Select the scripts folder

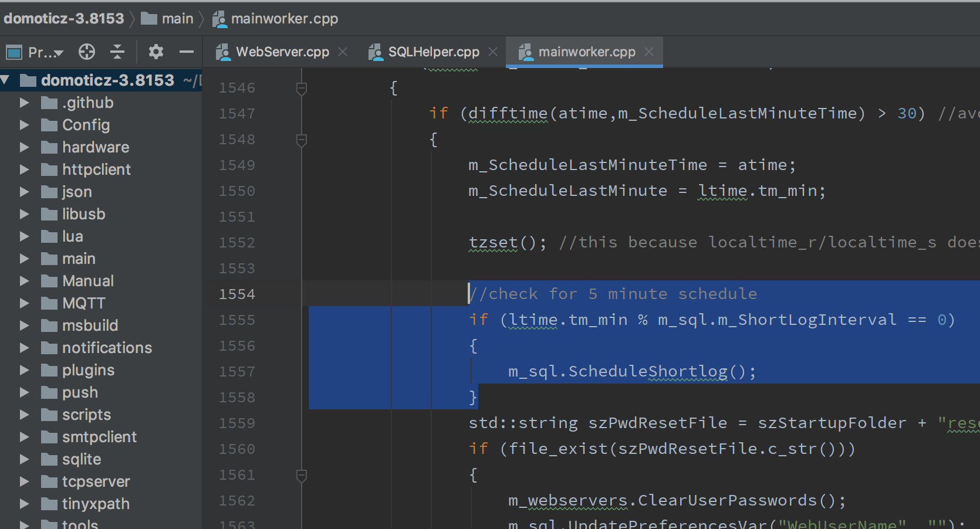[86, 415]
